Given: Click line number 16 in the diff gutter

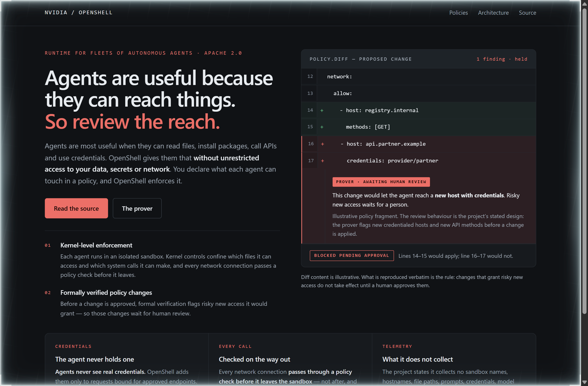Looking at the screenshot, I should pos(311,144).
